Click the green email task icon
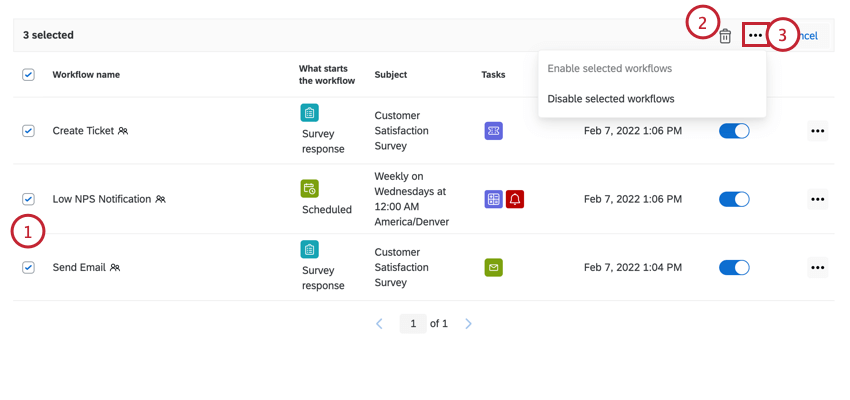The width and height of the screenshot is (850, 400). pos(493,267)
